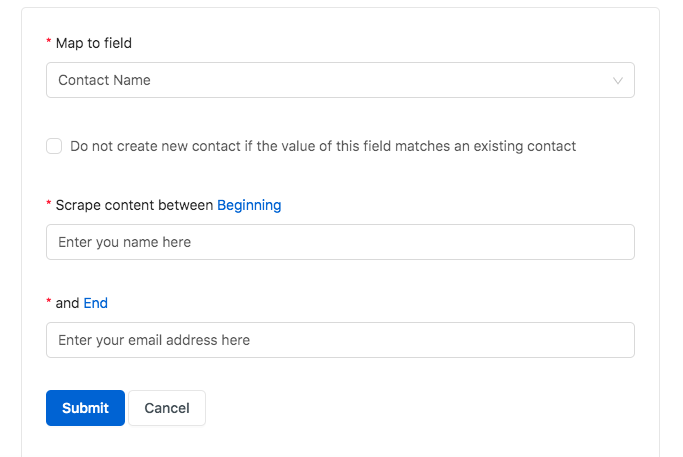Click the Cancel button
Screen dimensions: 683x457
pos(167,408)
